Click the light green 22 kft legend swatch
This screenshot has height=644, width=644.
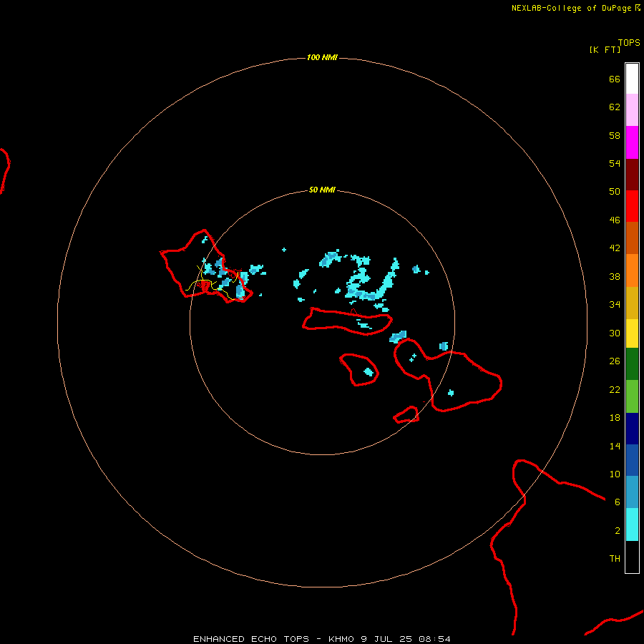(x=632, y=396)
